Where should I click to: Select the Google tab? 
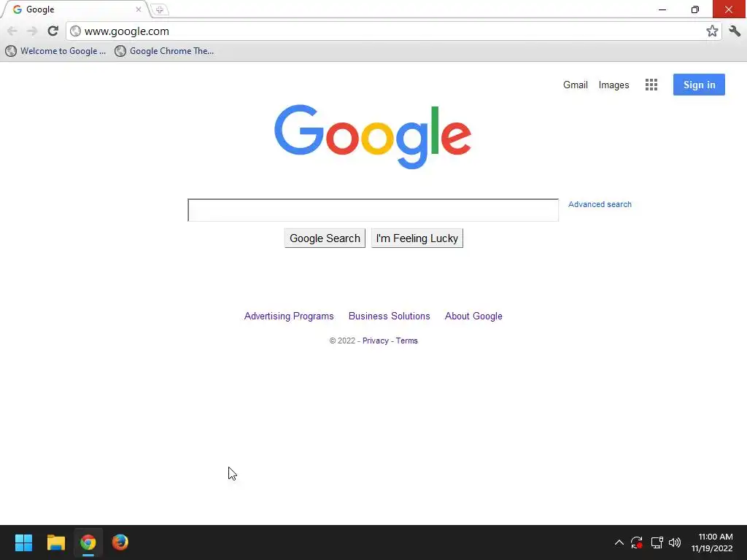tap(76, 9)
